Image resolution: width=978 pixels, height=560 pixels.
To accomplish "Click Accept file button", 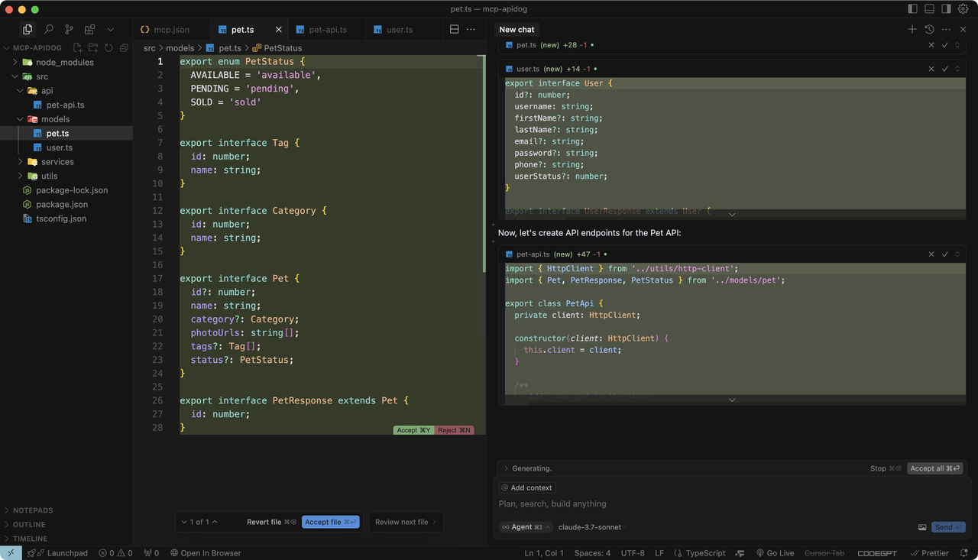I will tap(331, 522).
